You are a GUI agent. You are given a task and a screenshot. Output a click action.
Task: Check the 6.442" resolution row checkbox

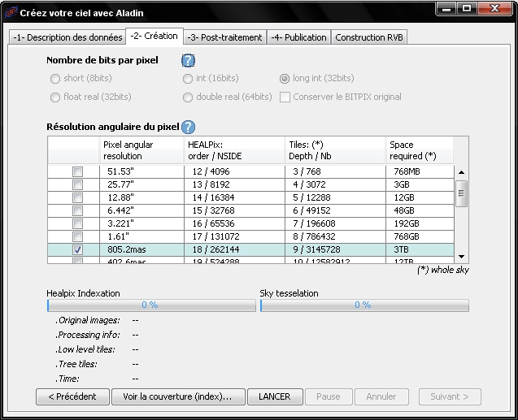pos(77,210)
